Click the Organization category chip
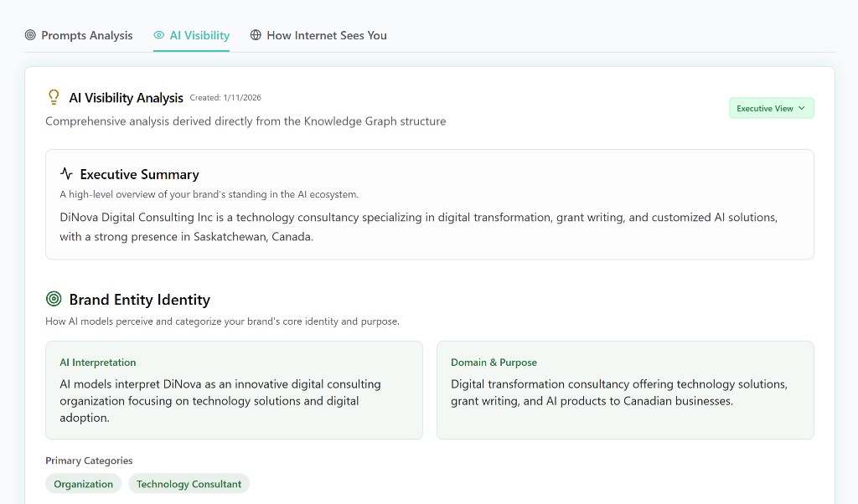The height and width of the screenshot is (504, 858). tap(84, 484)
